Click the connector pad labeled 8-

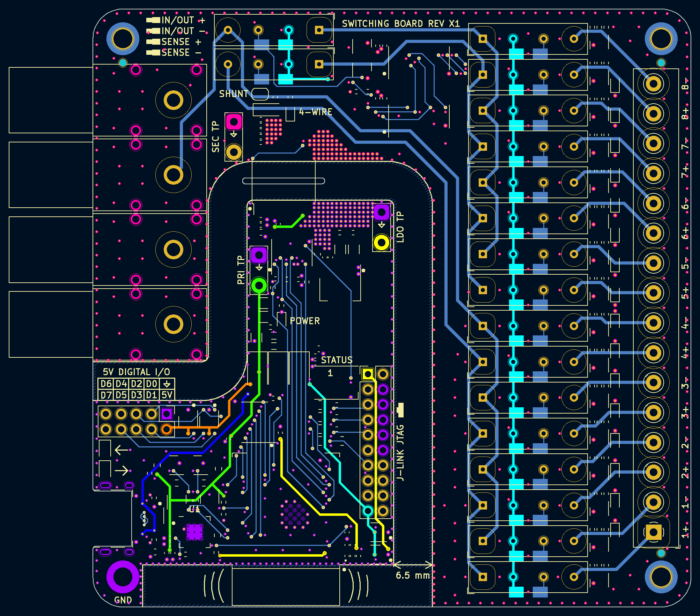coord(654,84)
